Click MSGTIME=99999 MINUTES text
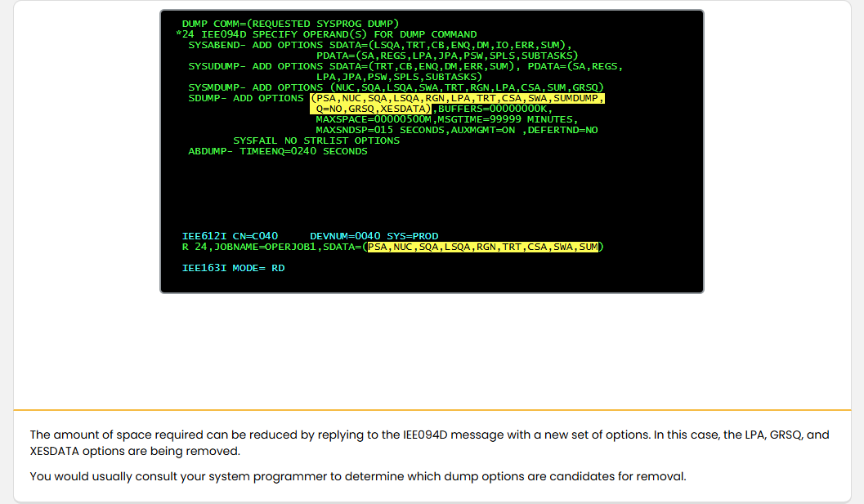 (x=506, y=119)
